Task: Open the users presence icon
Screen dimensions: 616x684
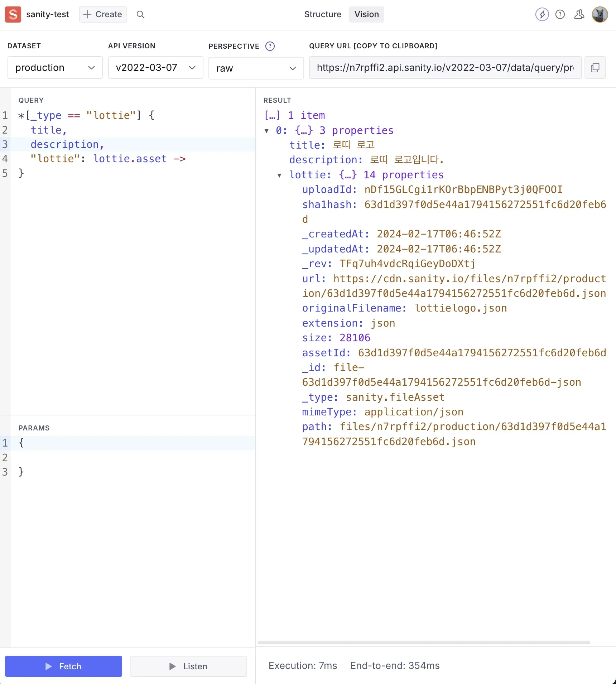Action: pyautogui.click(x=579, y=14)
